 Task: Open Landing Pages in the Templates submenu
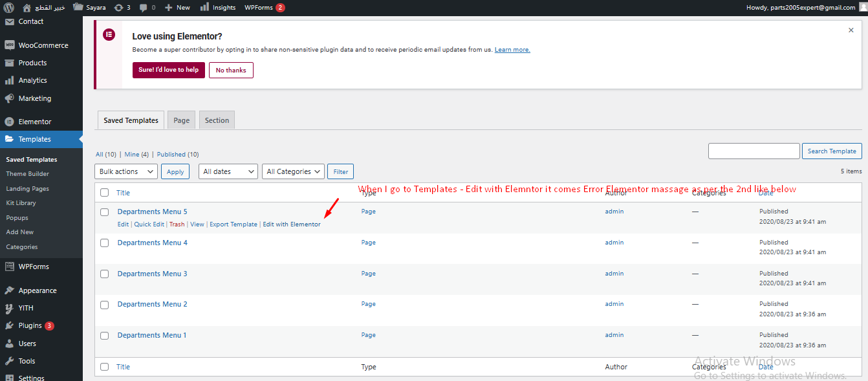point(28,189)
